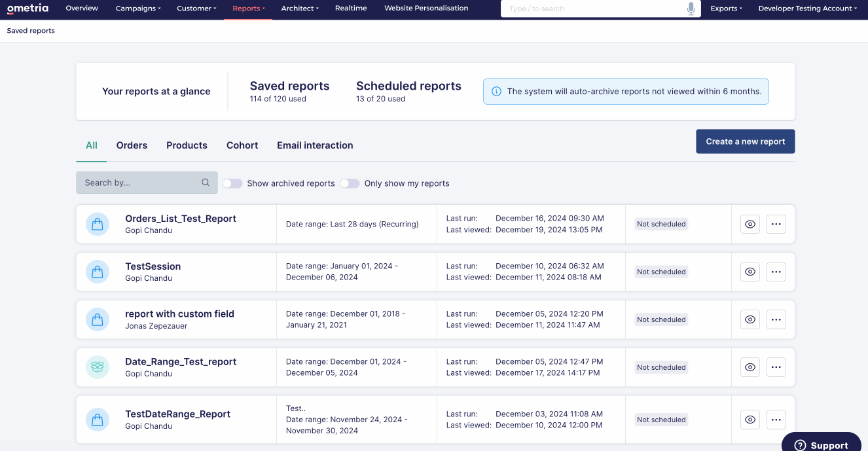The width and height of the screenshot is (868, 451).
Task: Click Not scheduled badge for TestSession
Action: click(x=661, y=272)
